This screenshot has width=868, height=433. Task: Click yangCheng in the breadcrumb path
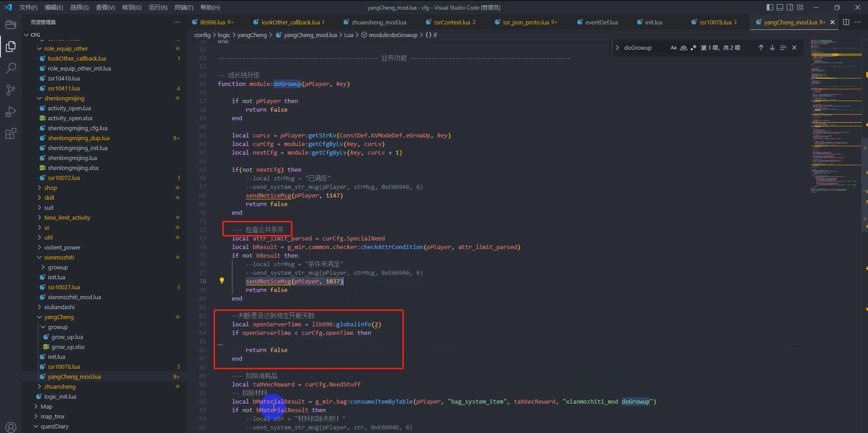[252, 35]
